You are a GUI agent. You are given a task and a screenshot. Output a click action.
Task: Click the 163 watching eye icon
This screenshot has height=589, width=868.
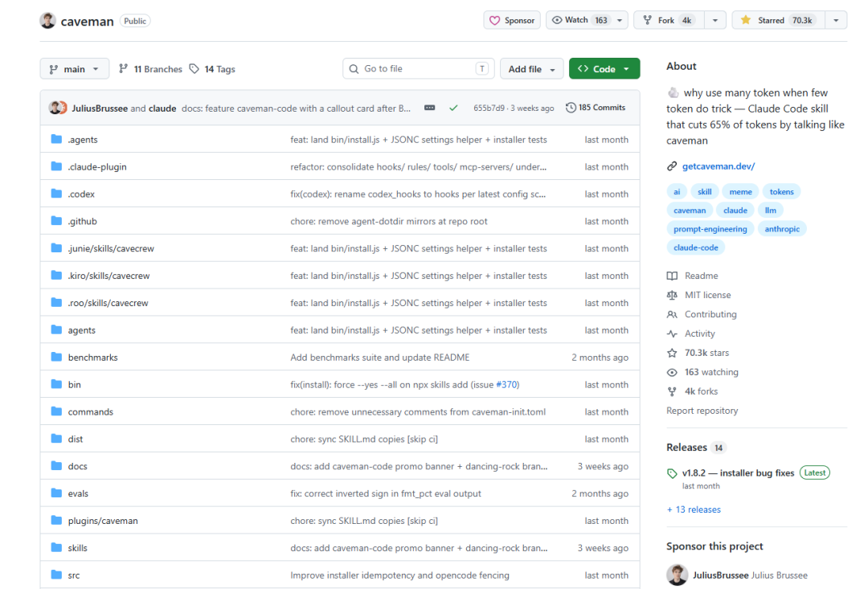672,372
